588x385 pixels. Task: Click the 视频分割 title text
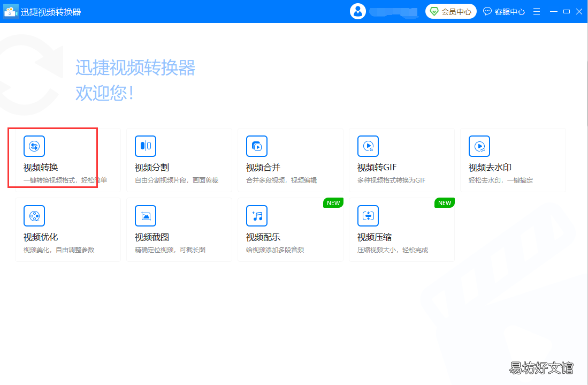(x=152, y=168)
